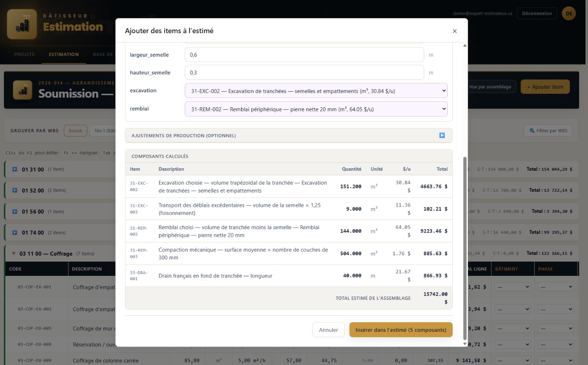Click "Insérer dans l'estimé (5 composants)"
588x365 pixels.
pos(401,330)
